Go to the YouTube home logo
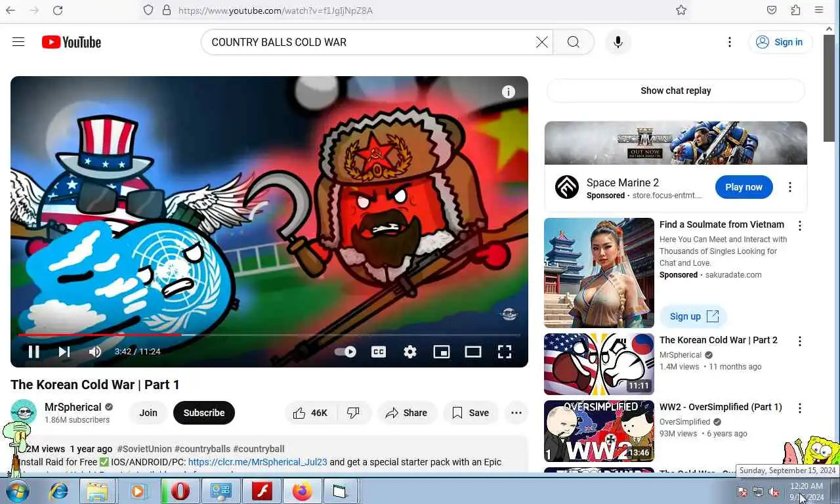Image resolution: width=840 pixels, height=504 pixels. click(72, 42)
